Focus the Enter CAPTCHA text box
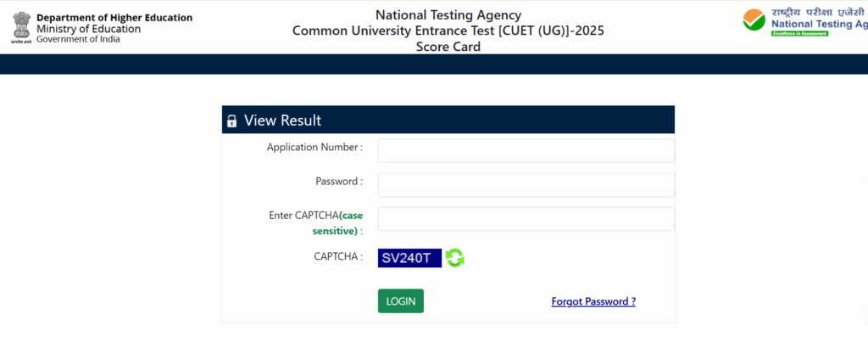The image size is (868, 359). pyautogui.click(x=526, y=219)
